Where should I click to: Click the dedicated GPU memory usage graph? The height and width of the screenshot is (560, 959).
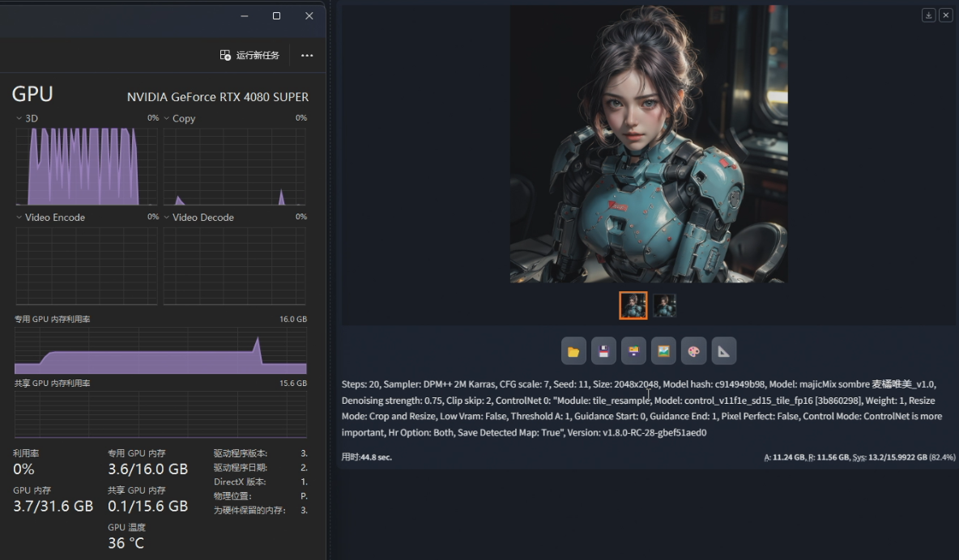(x=160, y=350)
